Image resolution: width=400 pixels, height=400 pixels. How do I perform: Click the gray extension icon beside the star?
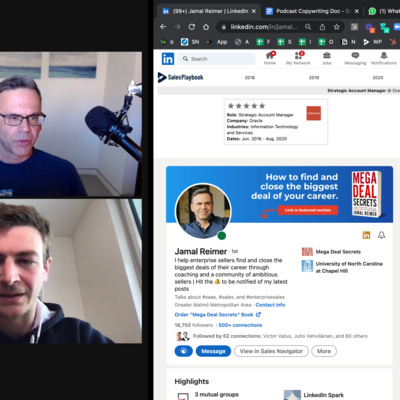coord(354,27)
